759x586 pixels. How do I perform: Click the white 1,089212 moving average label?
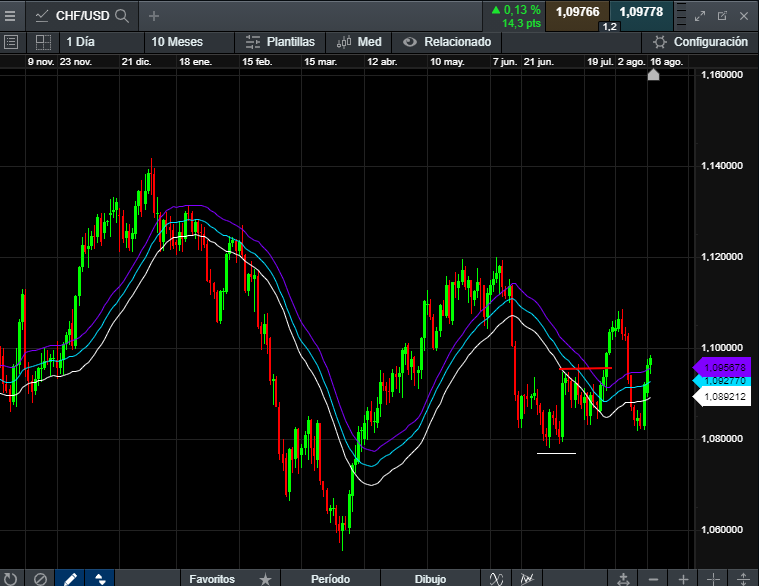point(723,396)
